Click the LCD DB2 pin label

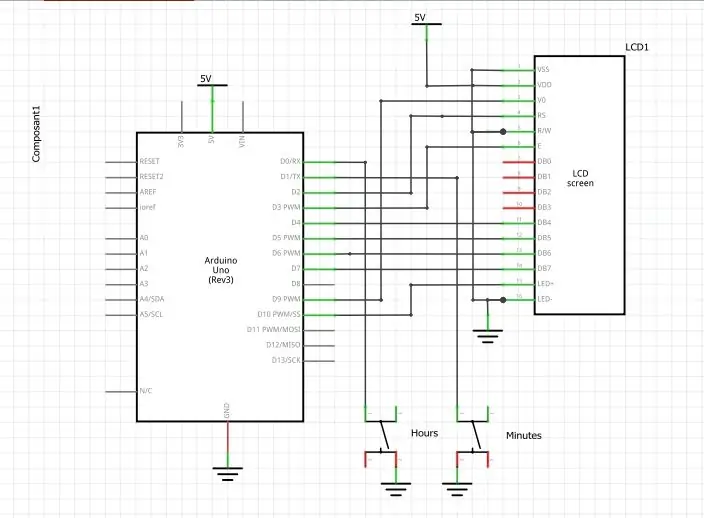(544, 192)
